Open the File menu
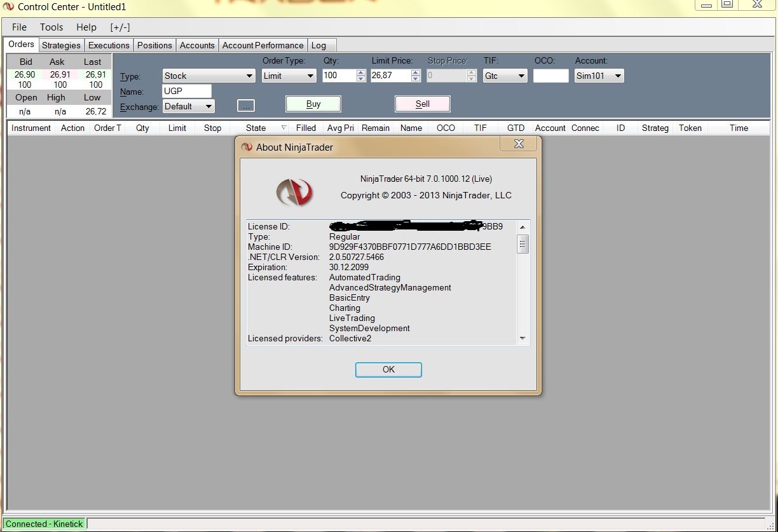The height and width of the screenshot is (532, 778). (x=19, y=27)
